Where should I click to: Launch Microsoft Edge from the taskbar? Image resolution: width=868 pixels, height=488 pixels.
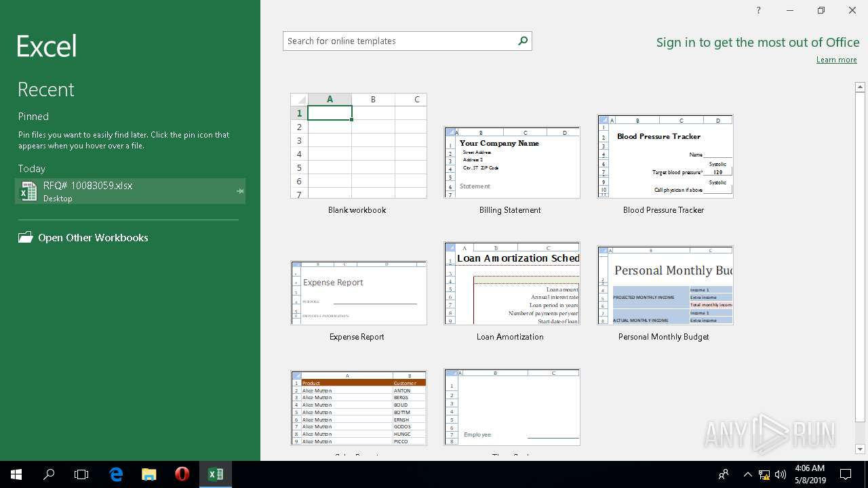(116, 474)
